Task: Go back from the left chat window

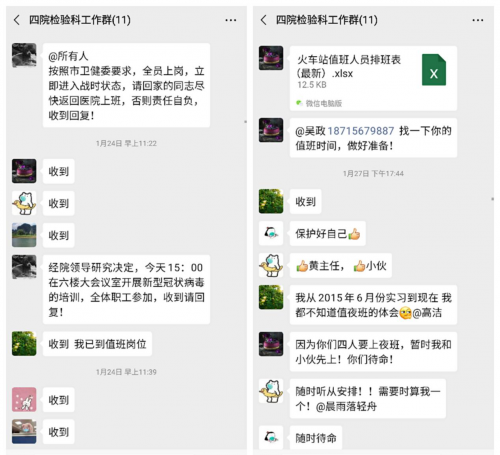Action: click(17, 20)
